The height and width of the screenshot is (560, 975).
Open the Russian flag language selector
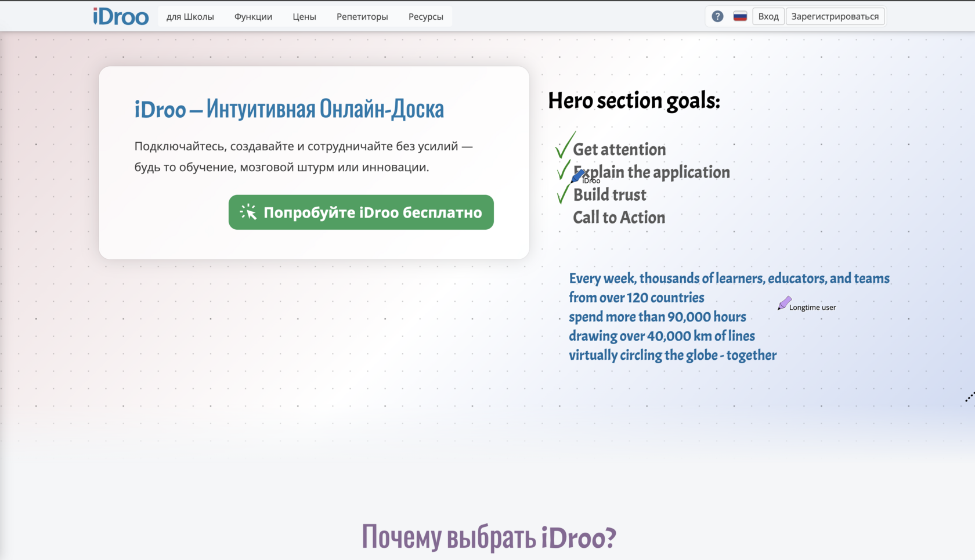(x=740, y=16)
